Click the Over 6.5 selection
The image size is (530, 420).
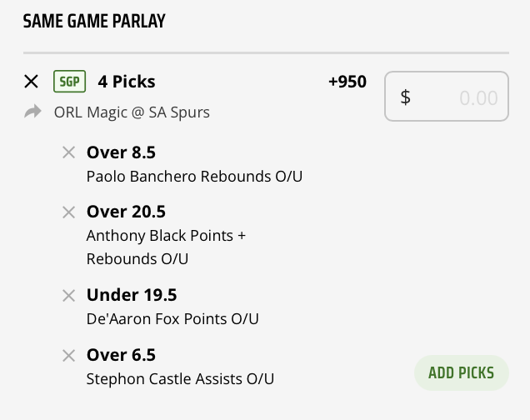121,356
